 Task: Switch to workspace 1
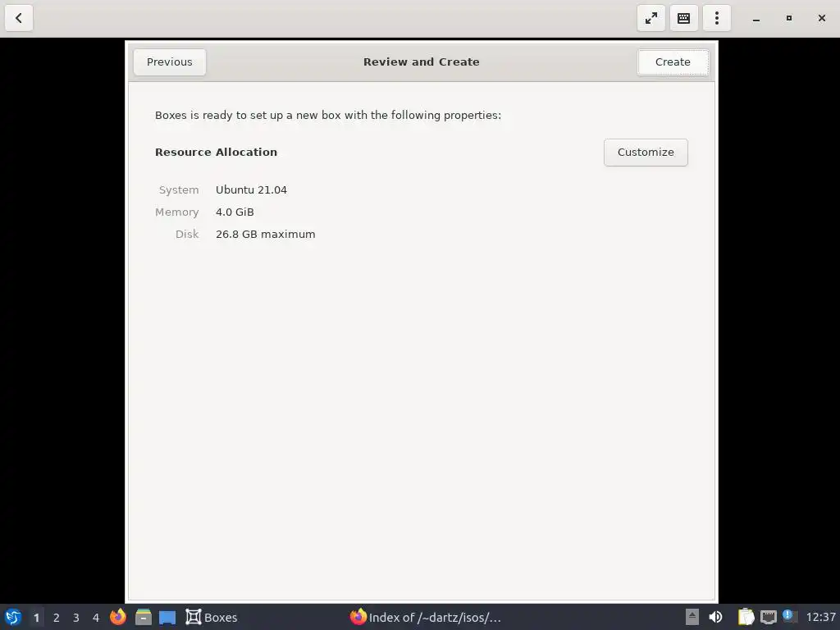tap(36, 618)
